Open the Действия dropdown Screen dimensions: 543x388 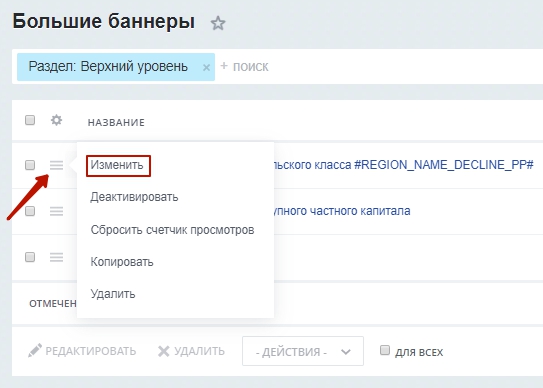tap(303, 351)
